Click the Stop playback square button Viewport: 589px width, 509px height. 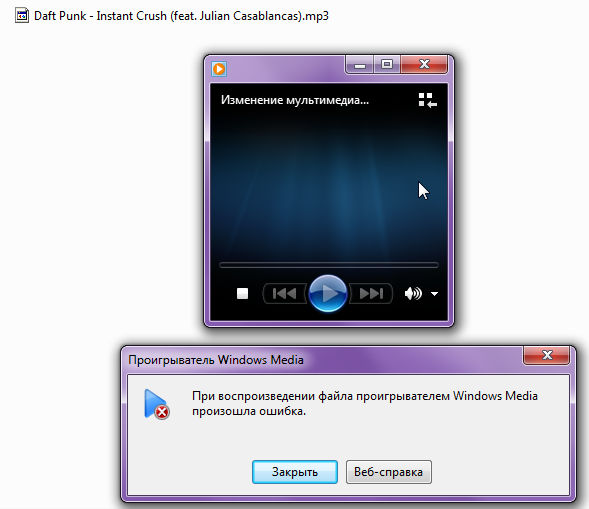[x=242, y=293]
